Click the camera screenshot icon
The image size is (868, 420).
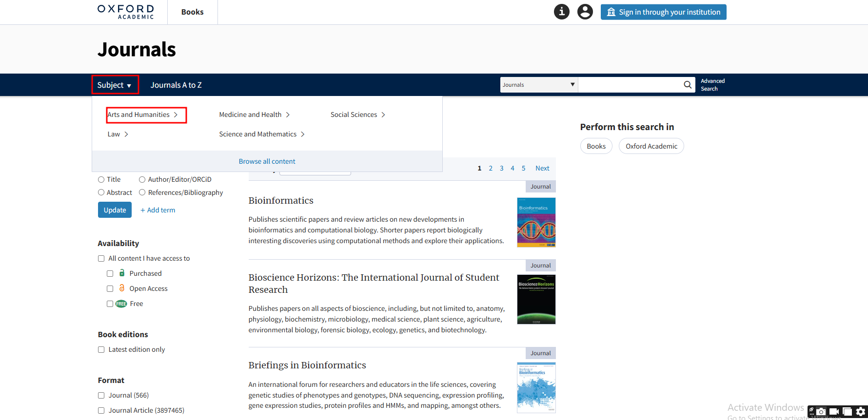click(821, 412)
